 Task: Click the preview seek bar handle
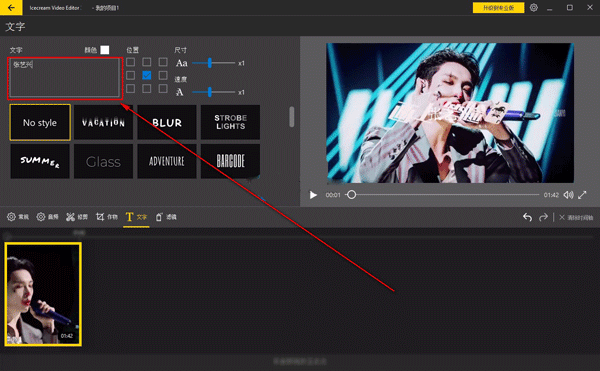[351, 195]
